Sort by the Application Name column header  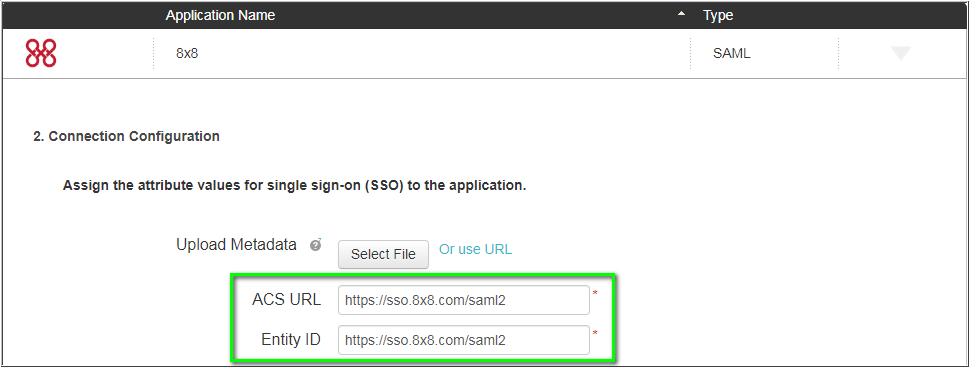click(x=221, y=15)
